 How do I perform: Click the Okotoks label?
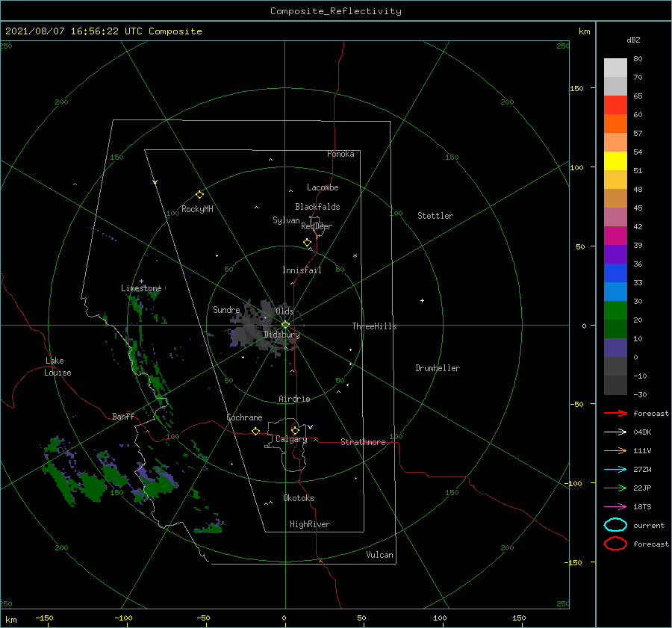(299, 498)
